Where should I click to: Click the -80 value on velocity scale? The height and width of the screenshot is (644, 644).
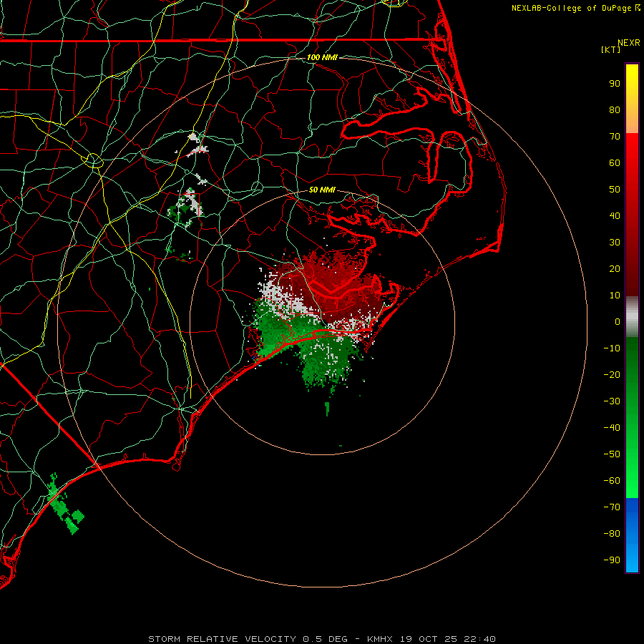(612, 534)
